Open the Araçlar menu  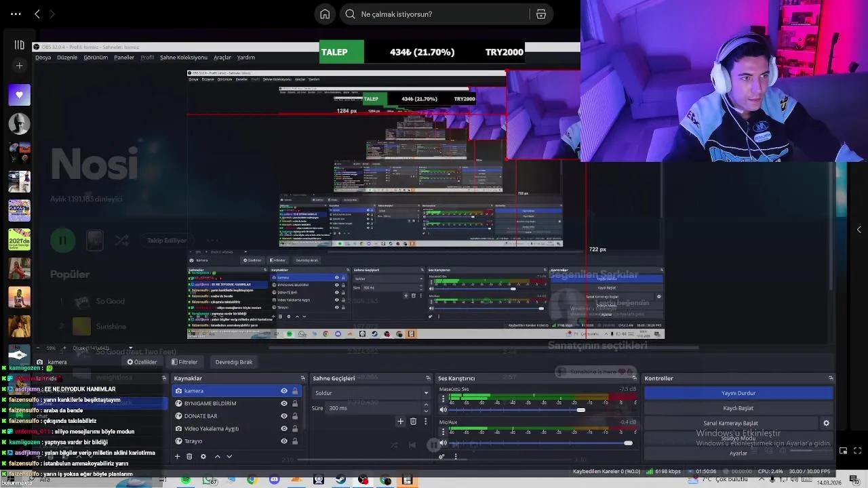[222, 58]
